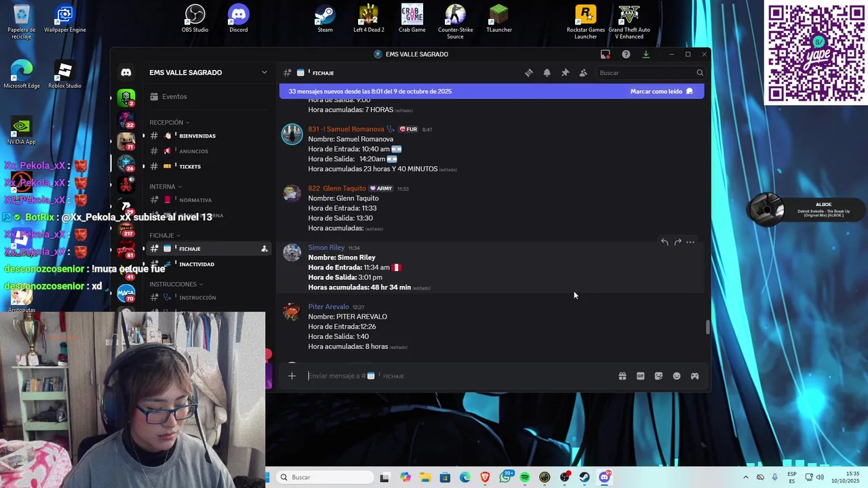Open the sticker picker icon
The image size is (868, 488).
pyautogui.click(x=658, y=376)
